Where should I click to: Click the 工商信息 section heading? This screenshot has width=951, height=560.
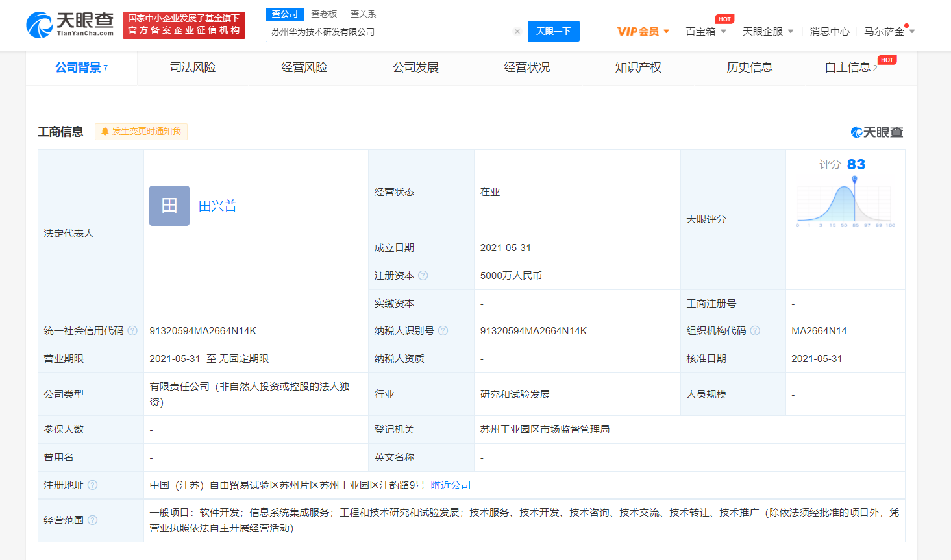coord(60,132)
